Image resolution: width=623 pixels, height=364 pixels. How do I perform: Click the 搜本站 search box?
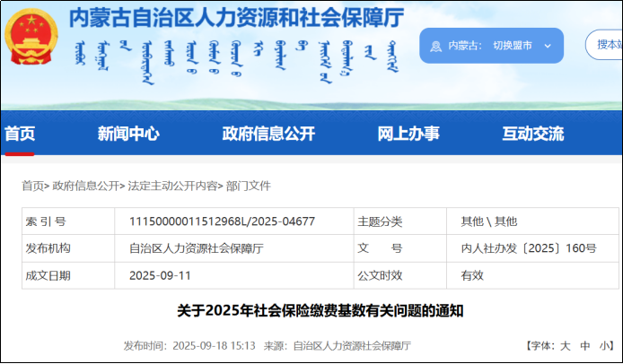point(606,44)
